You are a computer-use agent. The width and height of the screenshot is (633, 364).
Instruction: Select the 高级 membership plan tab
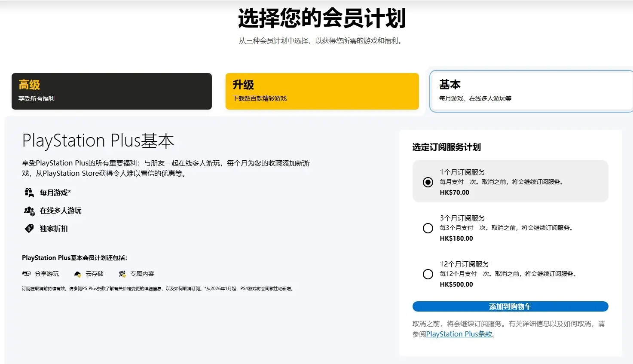[112, 91]
